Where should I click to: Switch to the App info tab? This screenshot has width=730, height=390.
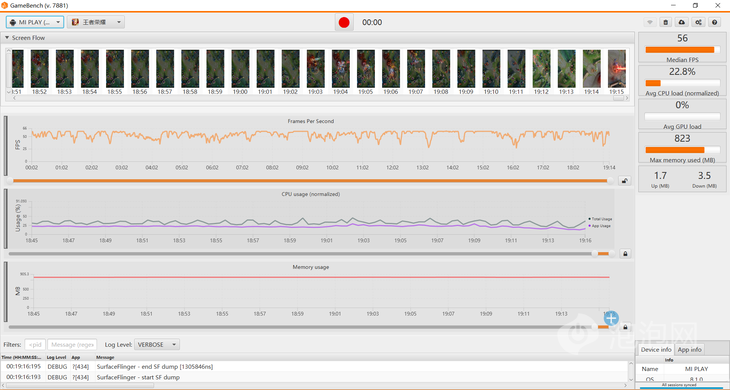(689, 350)
